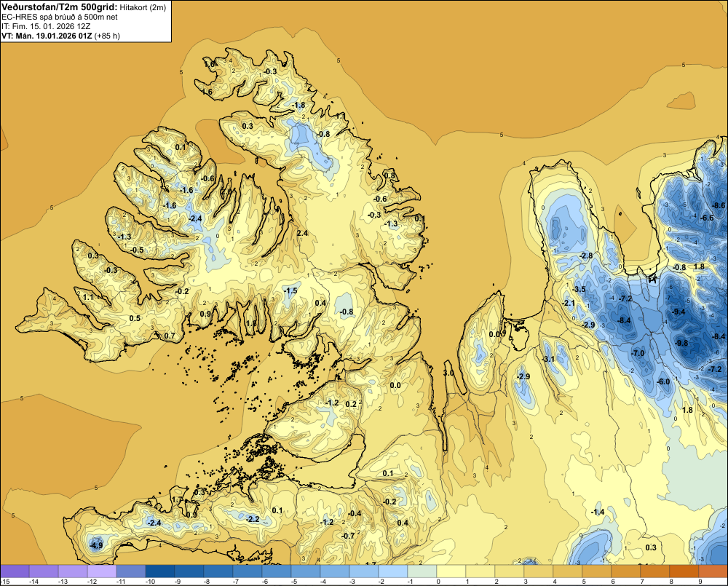Click the '-2.8' temperature value

click(586, 256)
